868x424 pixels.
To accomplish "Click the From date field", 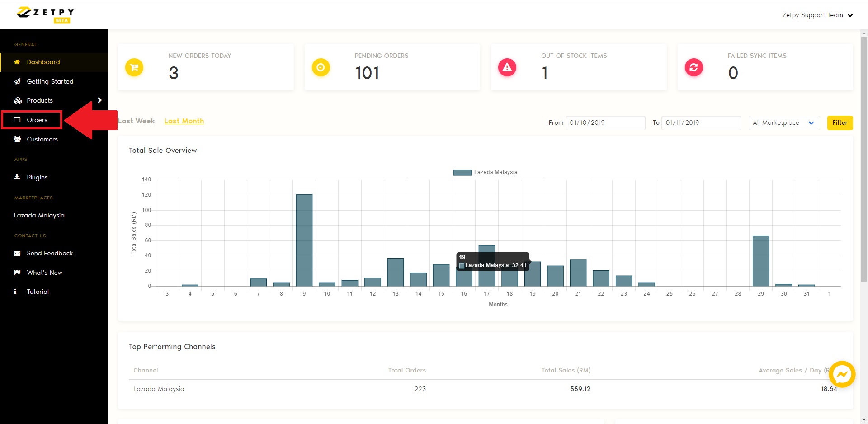I will pyautogui.click(x=605, y=123).
